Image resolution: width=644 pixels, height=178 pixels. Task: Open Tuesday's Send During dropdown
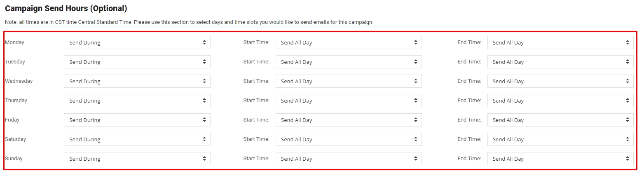(x=137, y=62)
